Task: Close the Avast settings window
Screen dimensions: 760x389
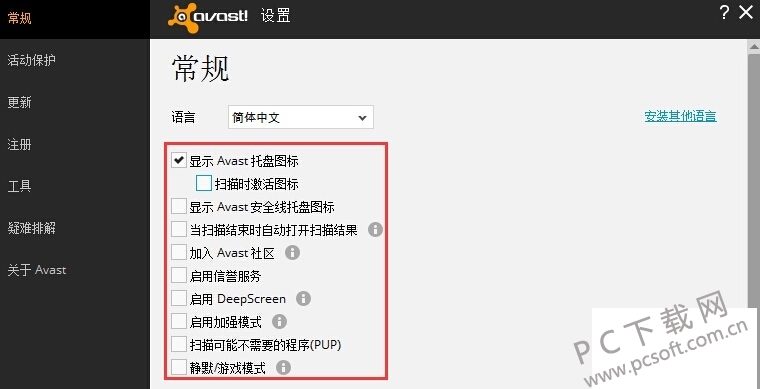Action: coord(746,13)
